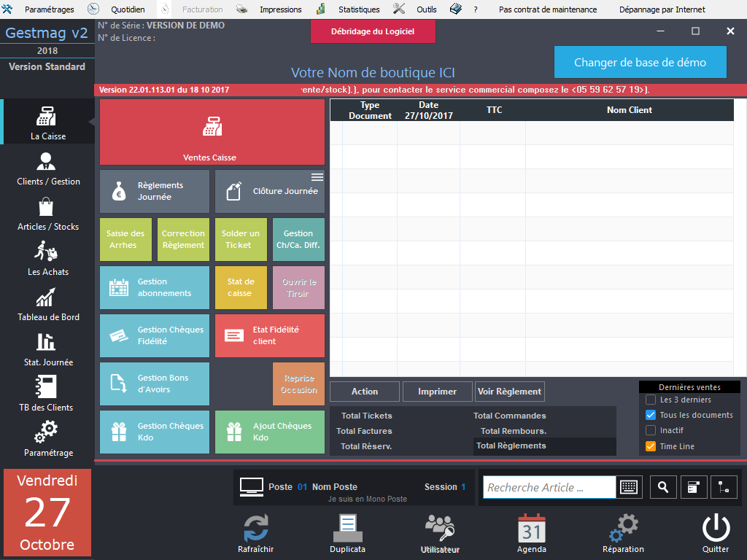Click Voir Règlement button
The height and width of the screenshot is (560, 747).
509,392
